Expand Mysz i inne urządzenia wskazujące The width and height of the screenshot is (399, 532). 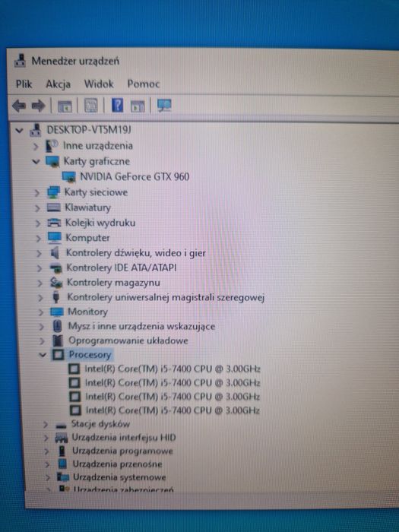[x=41, y=327]
